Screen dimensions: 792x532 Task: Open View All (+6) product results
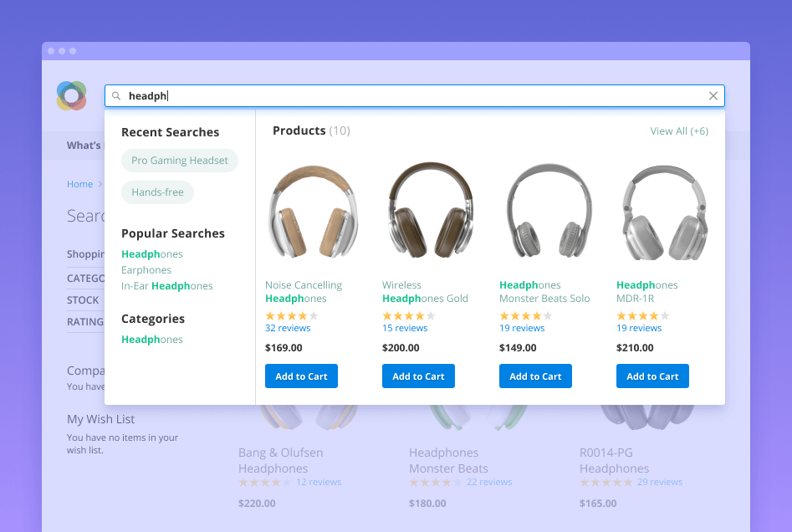pyautogui.click(x=679, y=130)
